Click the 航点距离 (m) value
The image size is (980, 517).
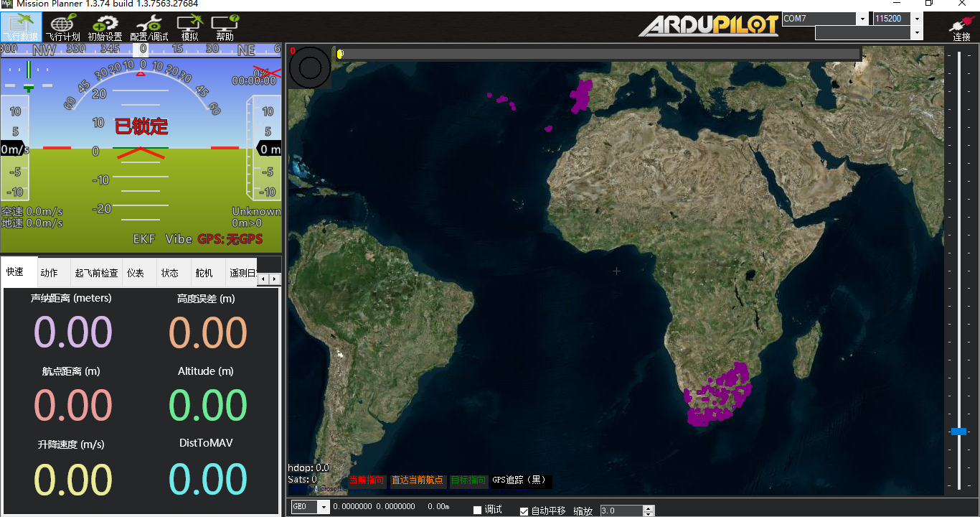pos(72,405)
